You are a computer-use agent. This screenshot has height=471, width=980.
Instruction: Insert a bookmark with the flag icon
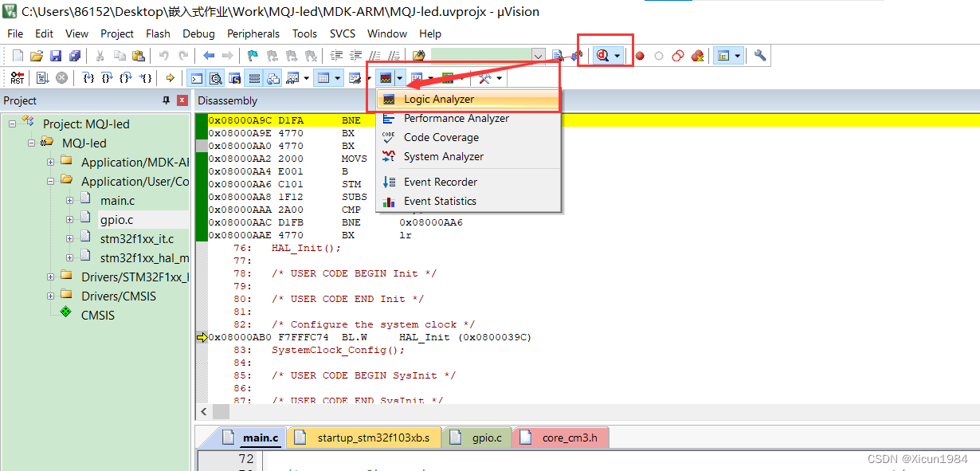253,56
